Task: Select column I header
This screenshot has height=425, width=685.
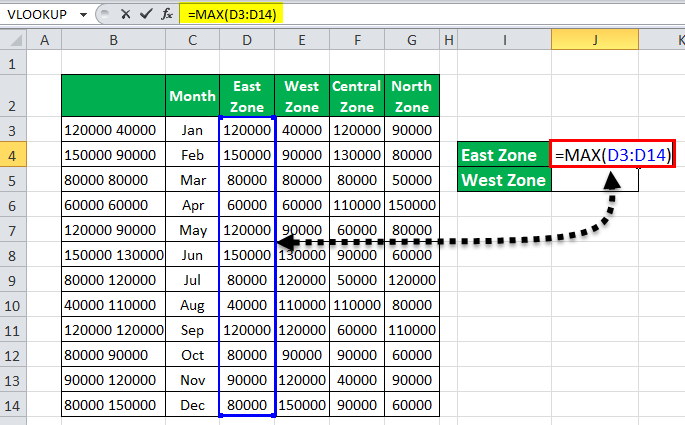Action: point(505,40)
